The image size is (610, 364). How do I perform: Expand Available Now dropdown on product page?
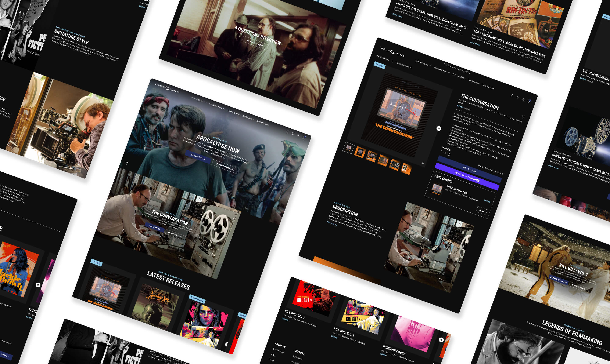click(442, 70)
